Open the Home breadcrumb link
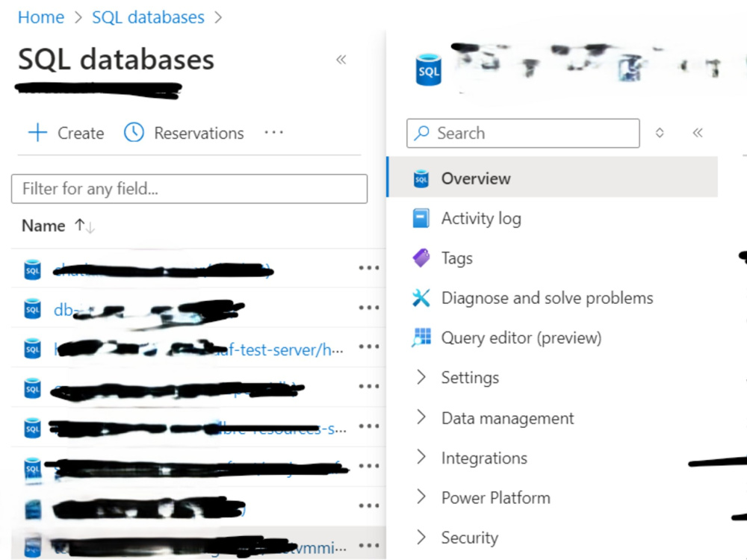The image size is (747, 560). (41, 18)
